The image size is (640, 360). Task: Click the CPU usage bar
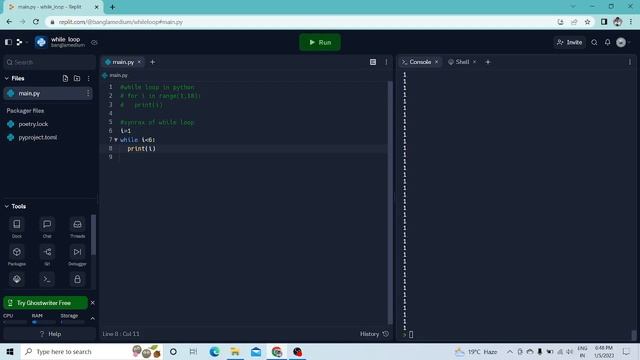(x=15, y=322)
